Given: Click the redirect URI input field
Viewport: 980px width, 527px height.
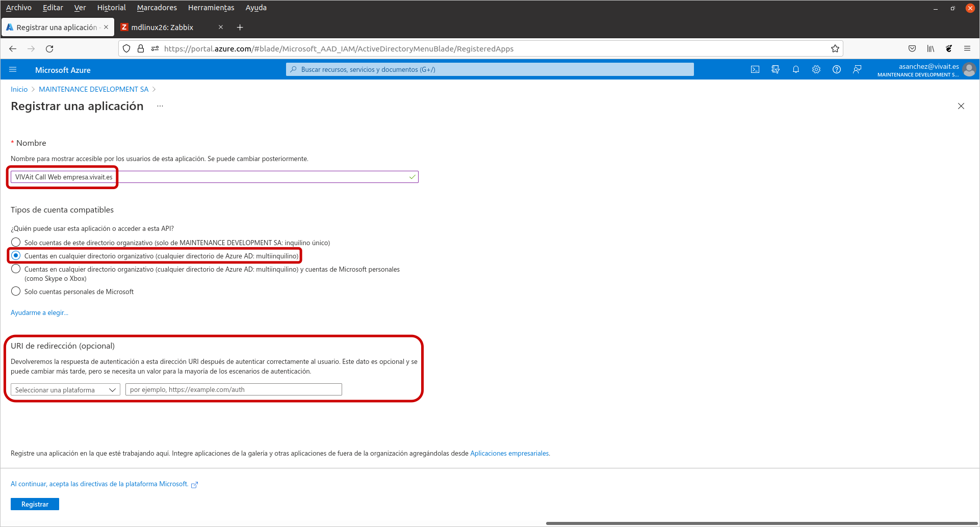Looking at the screenshot, I should point(234,389).
